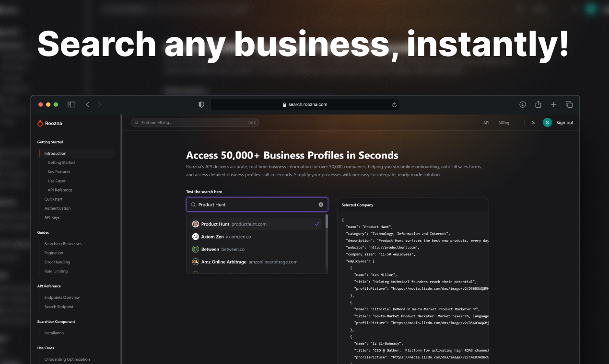Go forward with the browser forward arrow
Screen dimensions: 609x364
[x=100, y=104]
